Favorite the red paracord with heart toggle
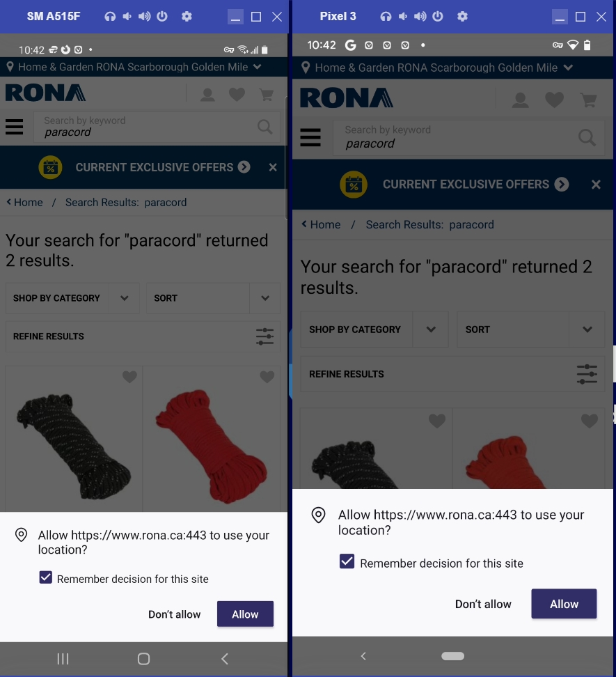Screen dimensions: 616x677 pyautogui.click(x=267, y=377)
